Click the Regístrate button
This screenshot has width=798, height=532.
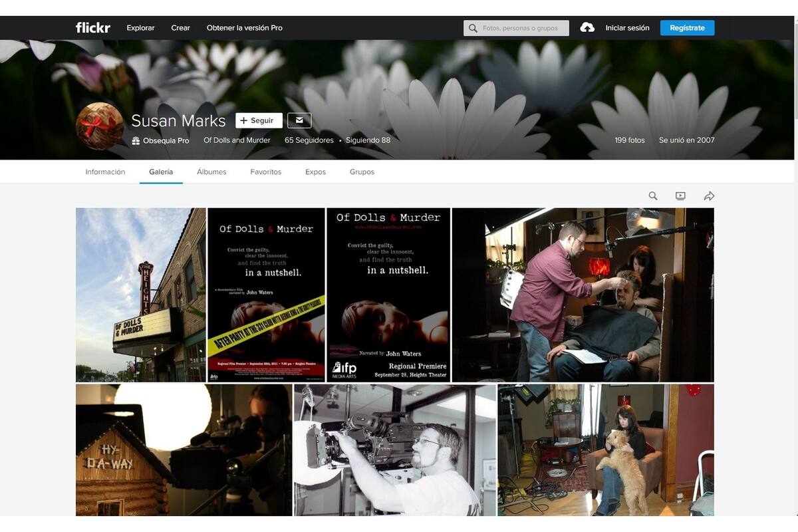click(687, 28)
